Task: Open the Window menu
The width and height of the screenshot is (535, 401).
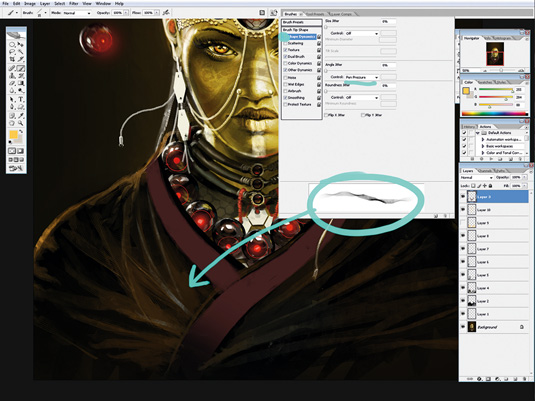Action: pyautogui.click(x=103, y=3)
